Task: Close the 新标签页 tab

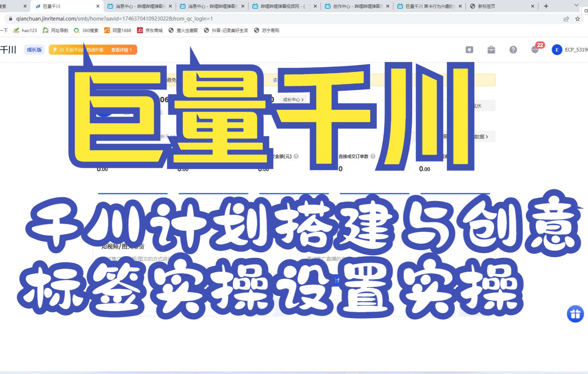Action: coord(533,6)
